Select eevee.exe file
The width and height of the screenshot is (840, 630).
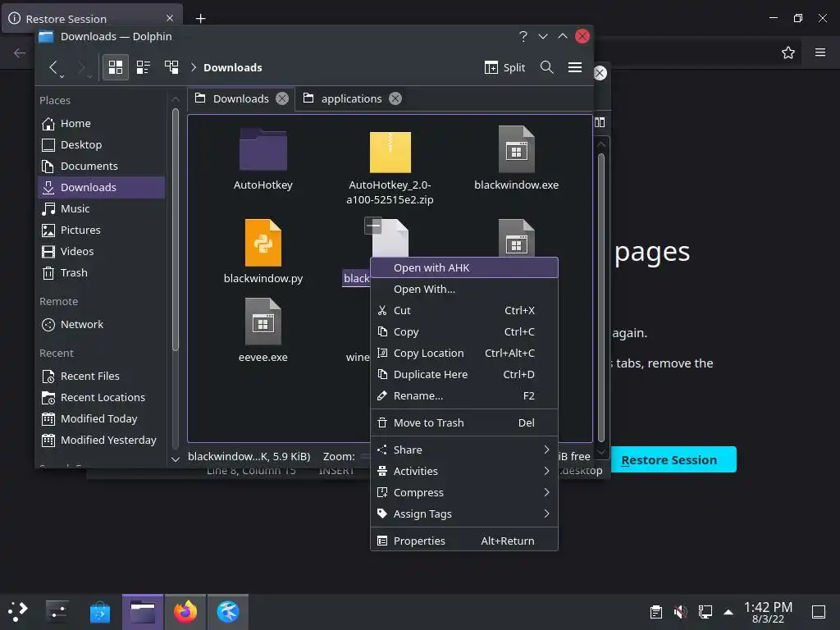tap(263, 330)
